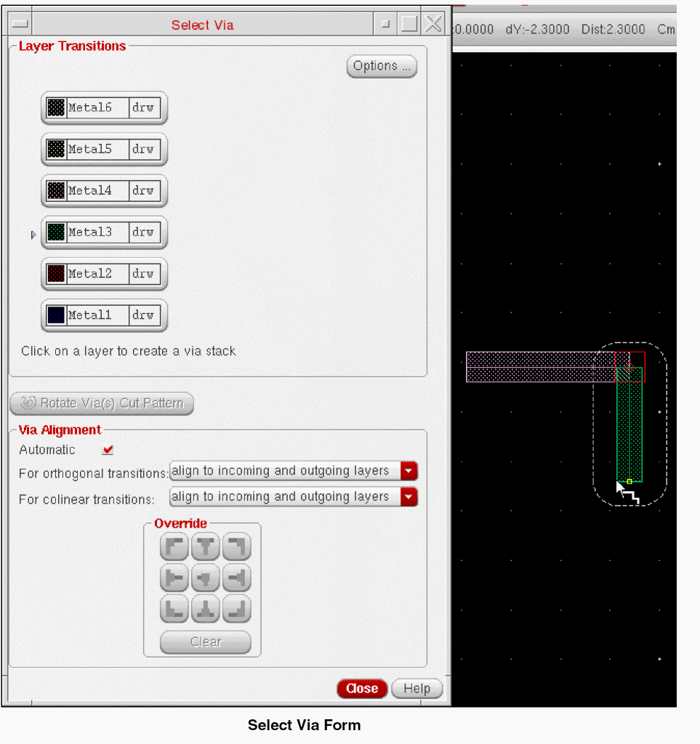700x744 pixels.
Task: Toggle the Automatic via alignment checkbox
Action: pos(108,449)
